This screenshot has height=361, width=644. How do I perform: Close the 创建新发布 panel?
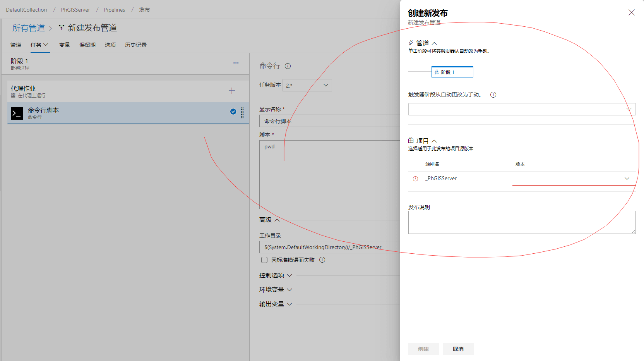click(x=631, y=13)
